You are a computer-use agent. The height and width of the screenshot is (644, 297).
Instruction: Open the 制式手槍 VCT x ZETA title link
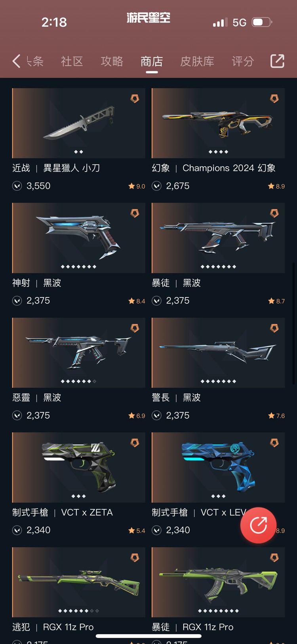pos(63,513)
